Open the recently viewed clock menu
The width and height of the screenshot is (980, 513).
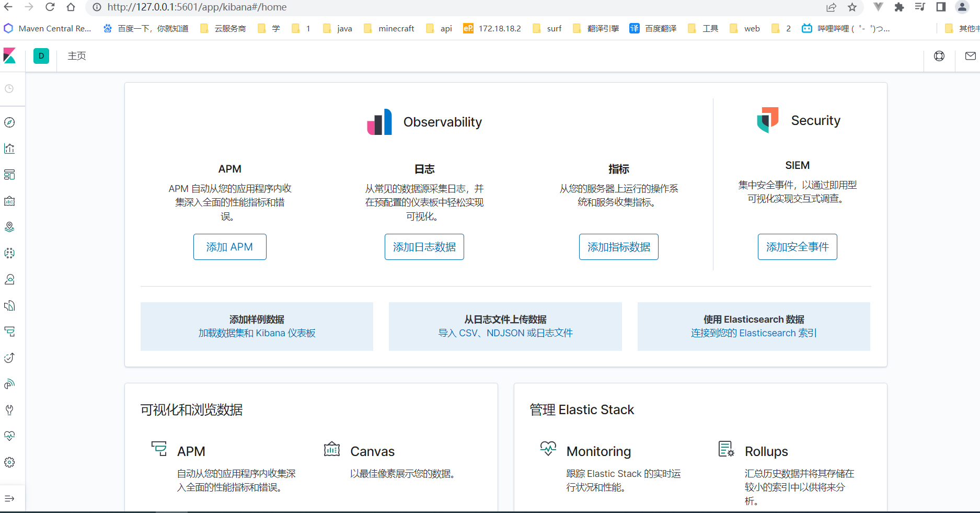point(9,89)
